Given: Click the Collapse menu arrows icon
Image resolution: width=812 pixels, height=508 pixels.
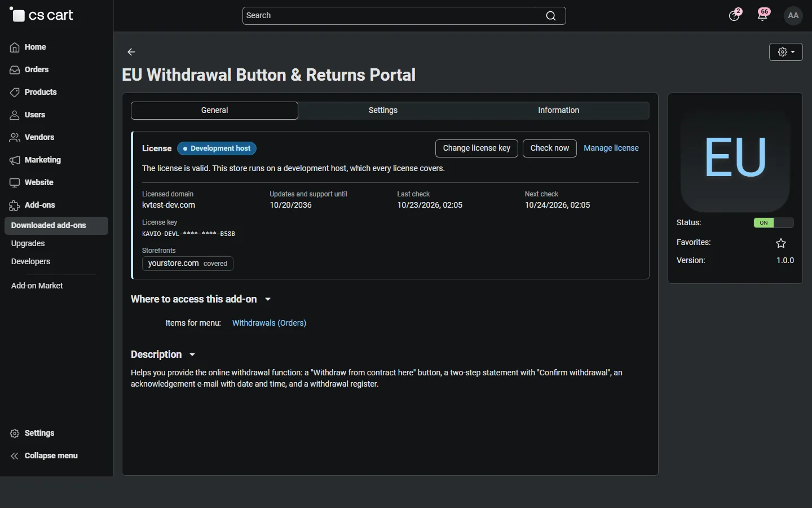Looking at the screenshot, I should tap(15, 456).
